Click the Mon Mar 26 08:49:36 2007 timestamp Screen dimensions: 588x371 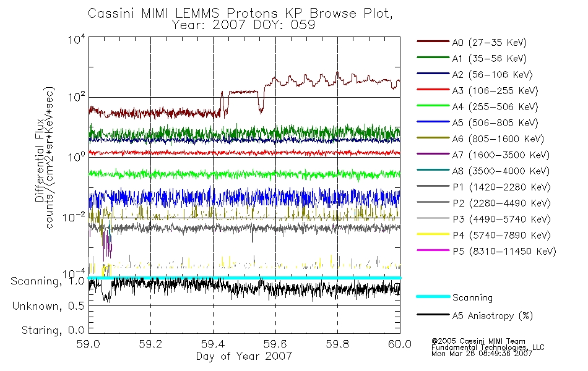tap(482, 354)
